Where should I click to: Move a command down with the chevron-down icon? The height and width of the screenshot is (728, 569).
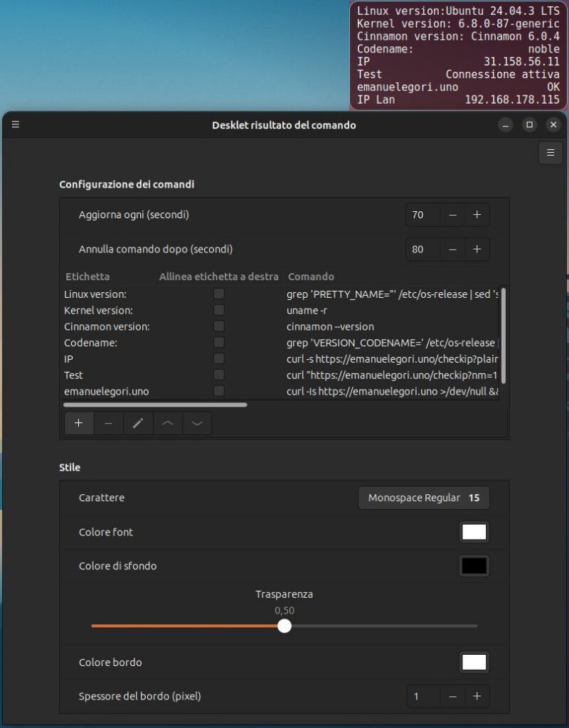[197, 423]
